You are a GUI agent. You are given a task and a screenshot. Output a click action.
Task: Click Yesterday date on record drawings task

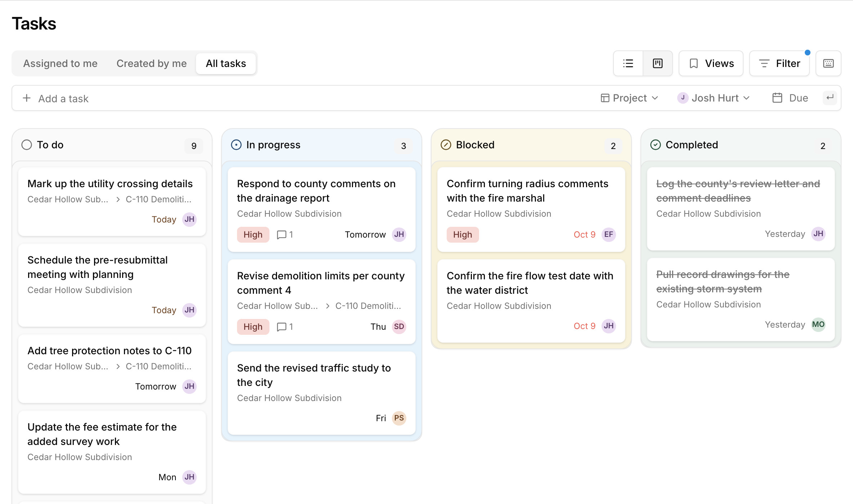[785, 325]
